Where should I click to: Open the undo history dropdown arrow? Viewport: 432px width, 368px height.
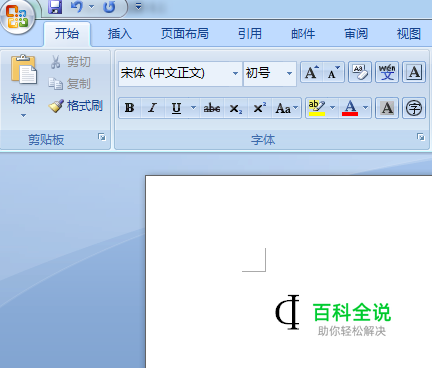pos(91,7)
